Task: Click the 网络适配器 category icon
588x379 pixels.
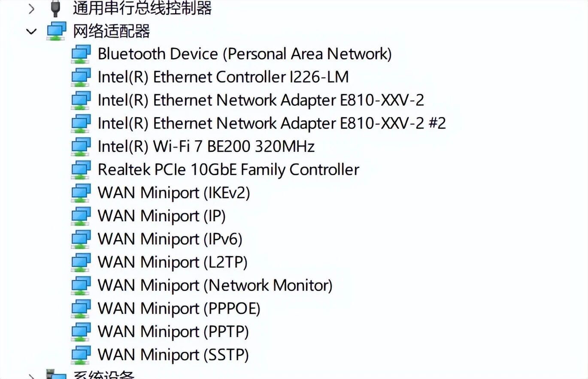Action: pyautogui.click(x=56, y=31)
